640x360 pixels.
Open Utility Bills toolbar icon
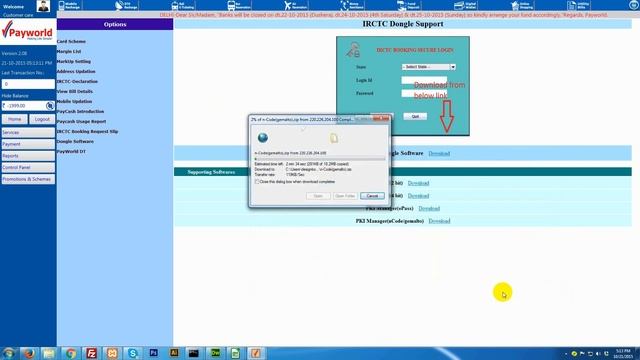(578, 6)
